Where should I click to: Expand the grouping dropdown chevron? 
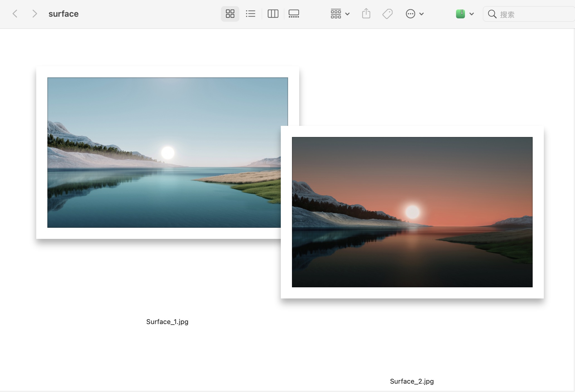[347, 14]
